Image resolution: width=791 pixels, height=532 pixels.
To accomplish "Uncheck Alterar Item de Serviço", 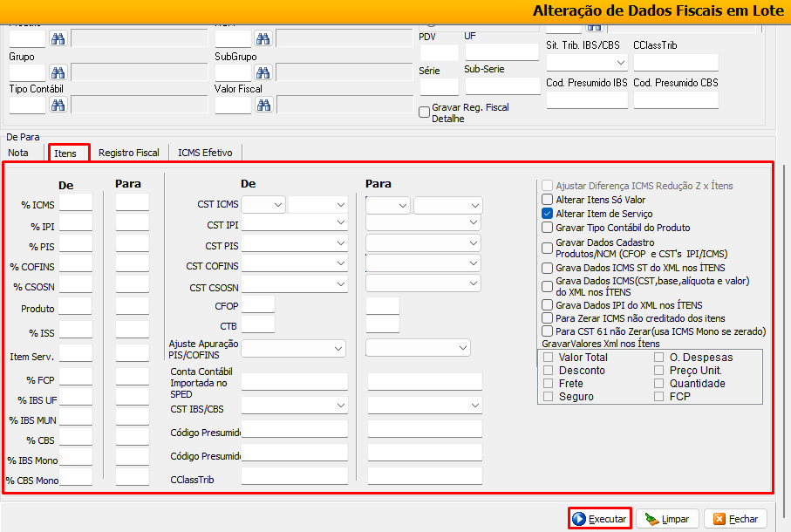I will (x=547, y=214).
